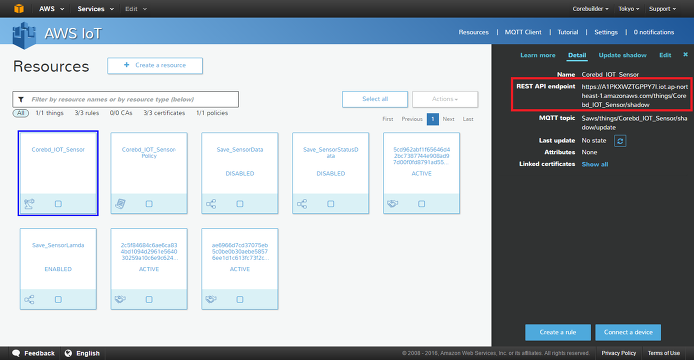The image size is (694, 360).
Task: Open MQTT Client in header navigation
Action: point(523,32)
